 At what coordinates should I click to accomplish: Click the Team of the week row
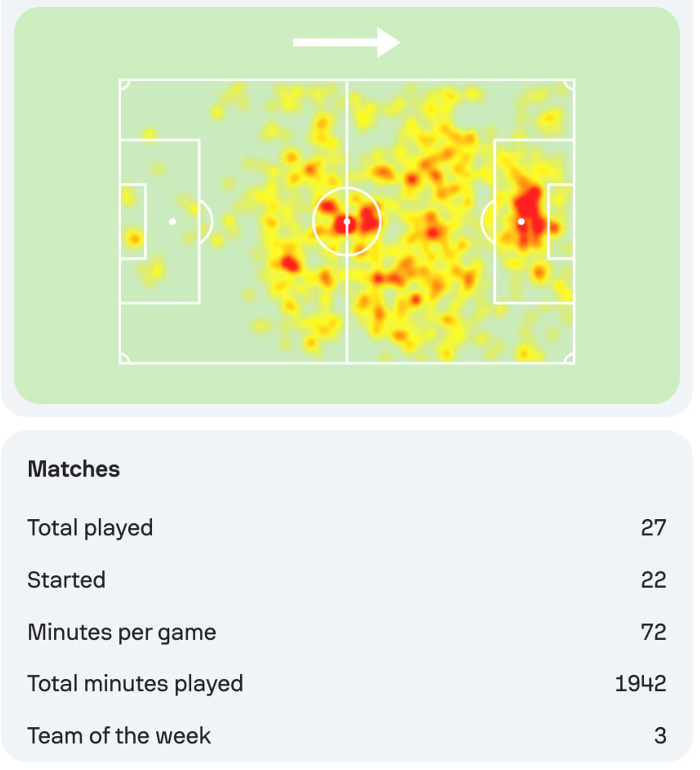347,735
